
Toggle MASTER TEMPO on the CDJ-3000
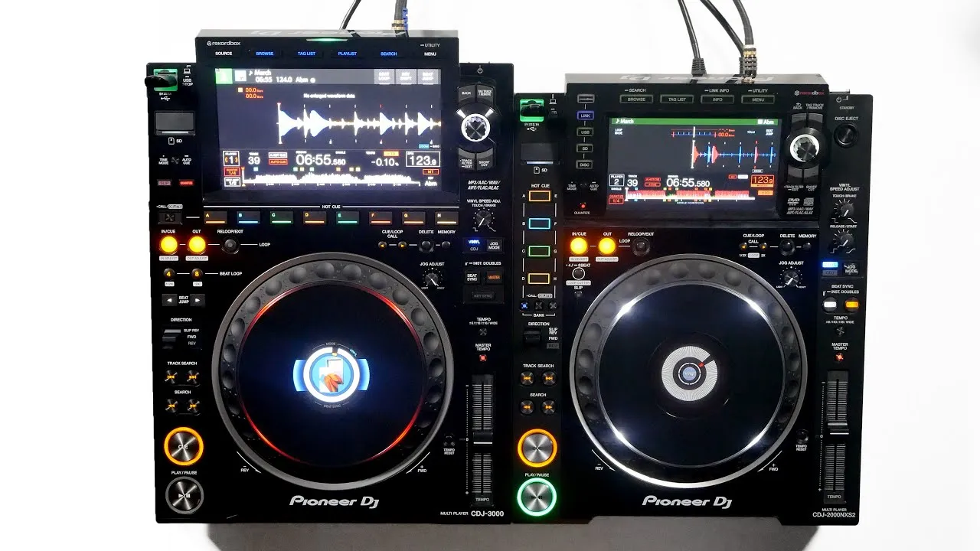(482, 357)
